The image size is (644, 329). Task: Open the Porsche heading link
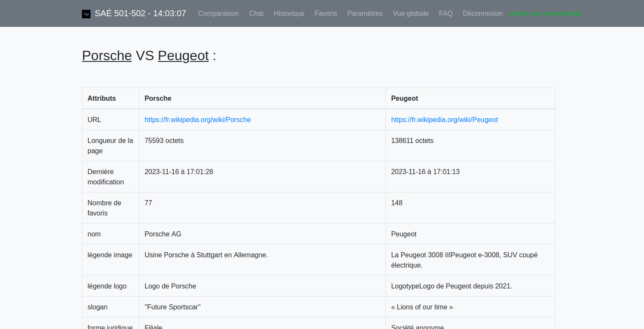point(107,55)
